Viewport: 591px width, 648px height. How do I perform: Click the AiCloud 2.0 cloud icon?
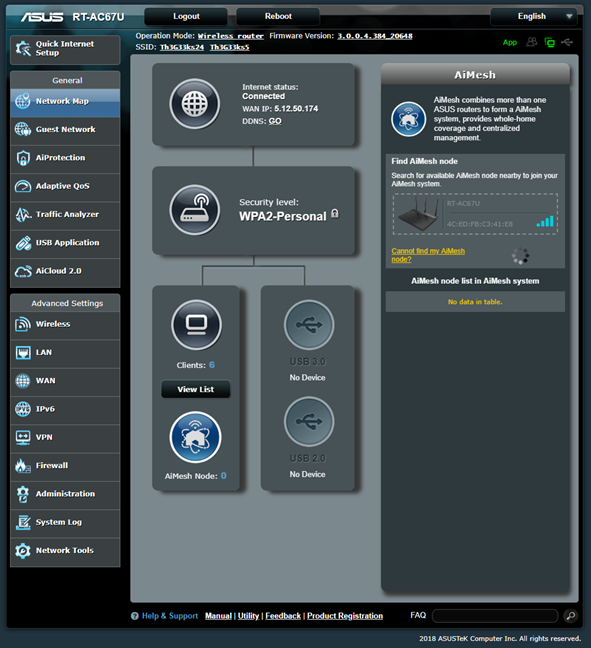(x=23, y=272)
